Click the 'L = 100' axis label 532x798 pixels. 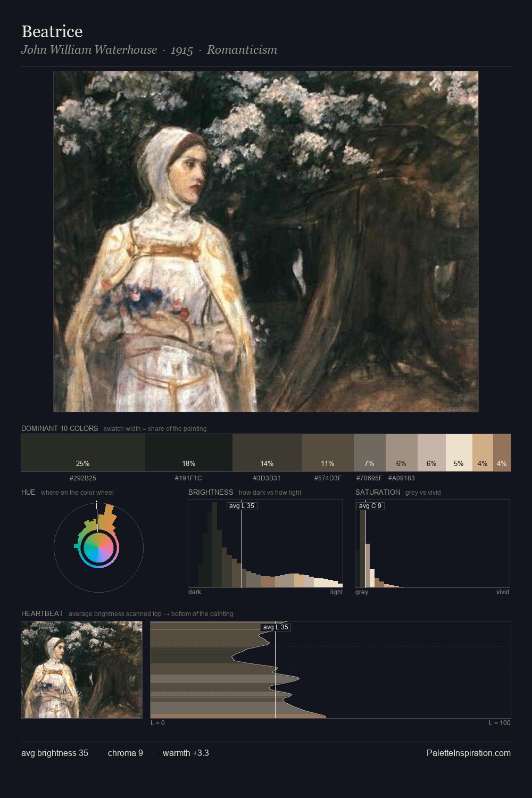(500, 723)
